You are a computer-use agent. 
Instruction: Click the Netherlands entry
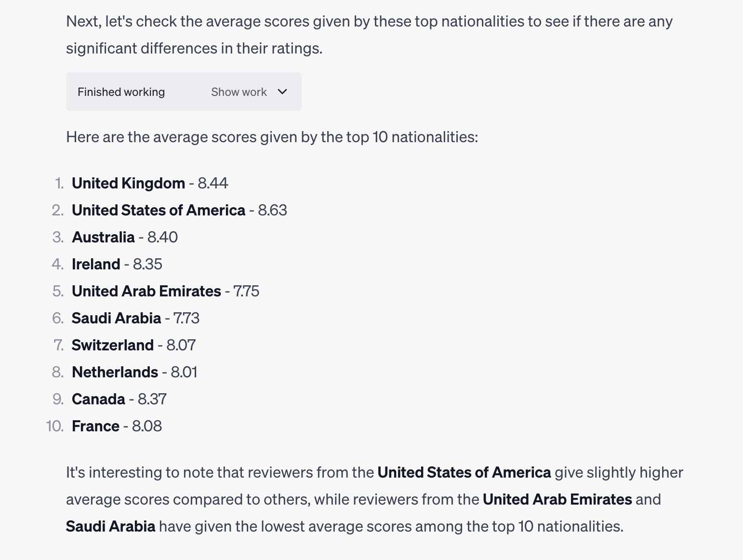coord(134,372)
